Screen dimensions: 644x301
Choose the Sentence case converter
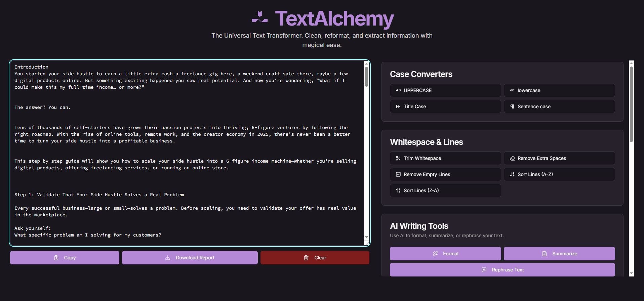pyautogui.click(x=559, y=106)
